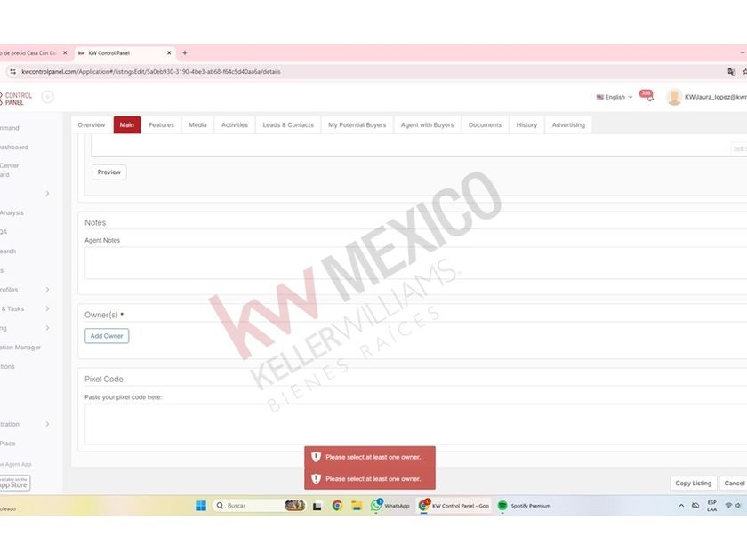Switch to My Potential Buyers tab
Screen dimensions: 747x560
tap(357, 124)
